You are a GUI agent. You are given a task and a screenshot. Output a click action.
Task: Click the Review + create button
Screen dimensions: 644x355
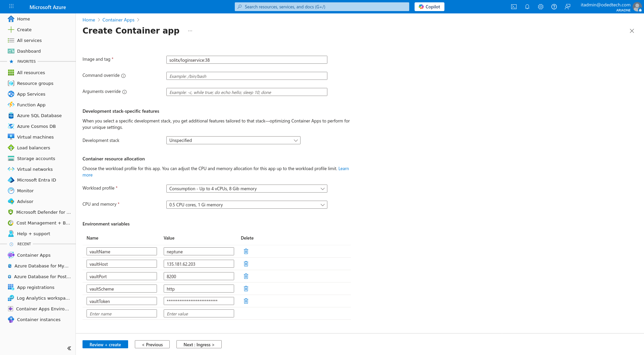point(105,345)
